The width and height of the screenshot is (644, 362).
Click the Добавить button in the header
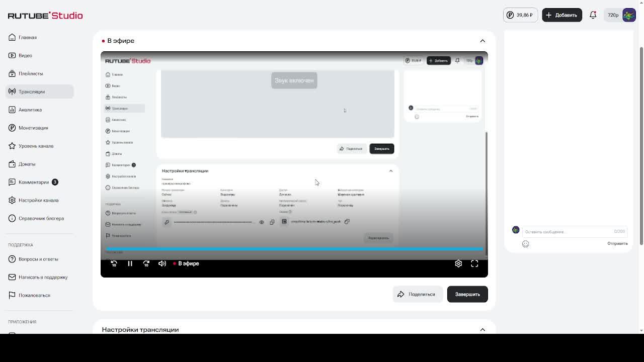click(562, 15)
